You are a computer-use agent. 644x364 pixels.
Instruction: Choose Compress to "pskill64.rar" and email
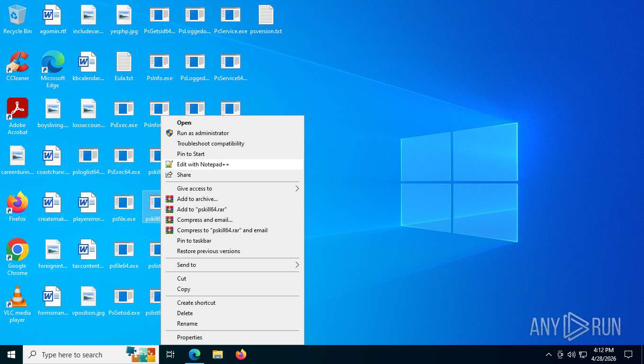coord(233,230)
